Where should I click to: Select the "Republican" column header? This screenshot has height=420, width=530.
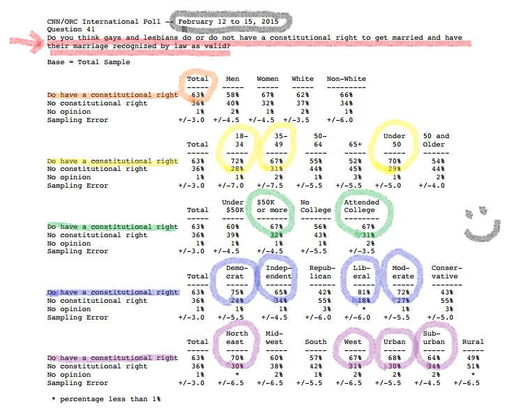point(322,272)
